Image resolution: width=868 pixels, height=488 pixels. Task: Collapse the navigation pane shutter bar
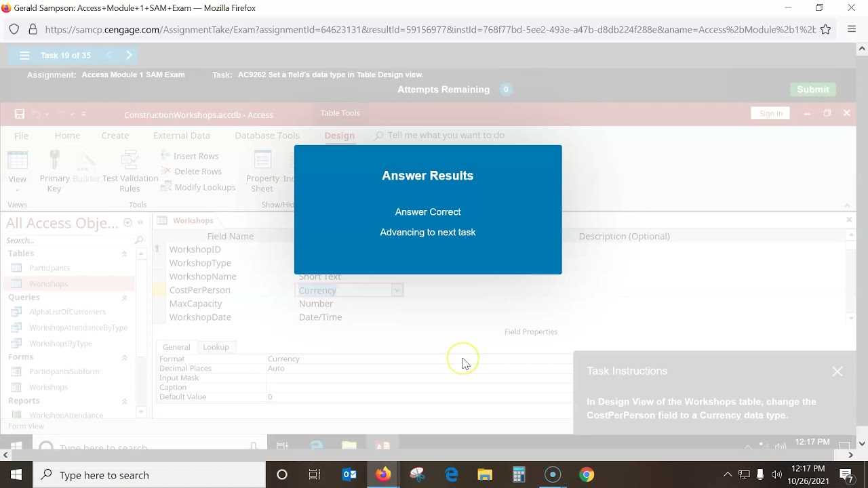point(140,222)
